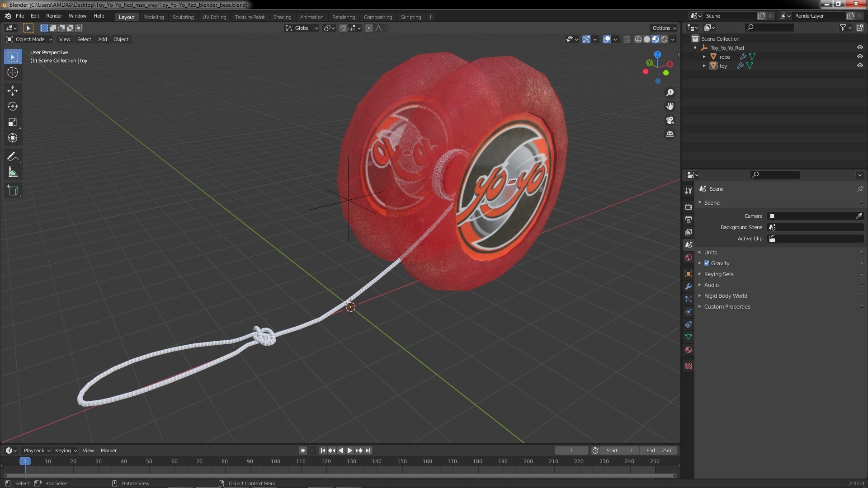Viewport: 868px width, 488px height.
Task: Expand the Keying Sets panel
Action: [718, 274]
